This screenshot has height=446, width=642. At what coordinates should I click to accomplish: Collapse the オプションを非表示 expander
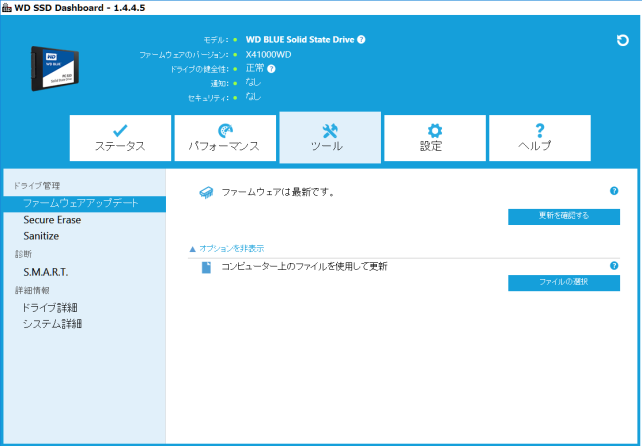tap(227, 249)
